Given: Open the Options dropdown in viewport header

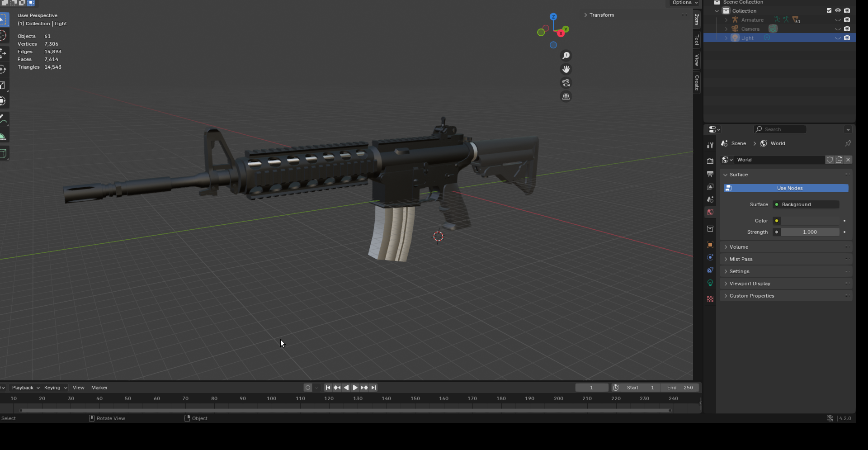Looking at the screenshot, I should tap(685, 3).
